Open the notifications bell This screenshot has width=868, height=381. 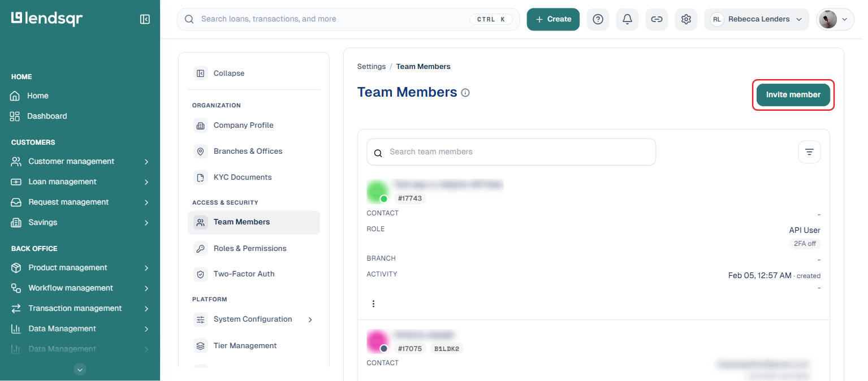627,19
